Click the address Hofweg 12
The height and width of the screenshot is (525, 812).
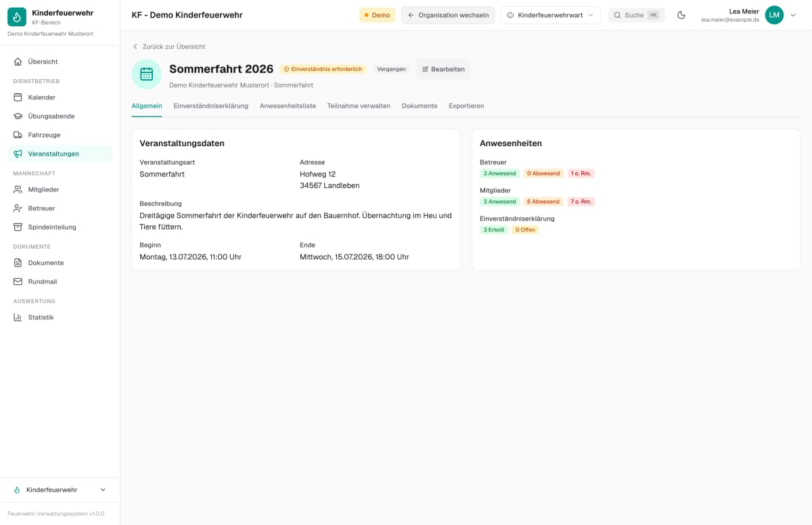click(x=317, y=175)
